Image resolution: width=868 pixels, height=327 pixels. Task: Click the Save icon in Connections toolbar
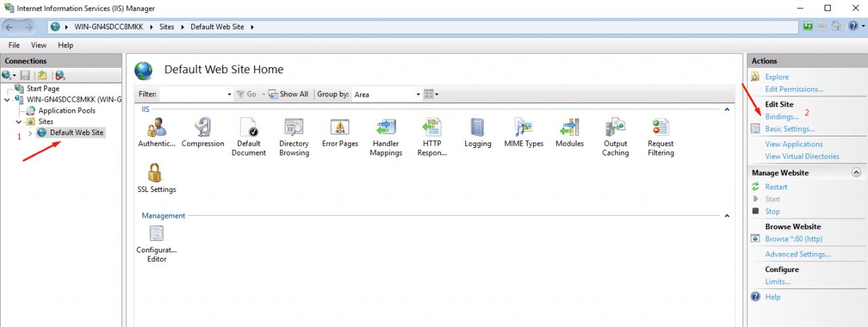[x=25, y=75]
